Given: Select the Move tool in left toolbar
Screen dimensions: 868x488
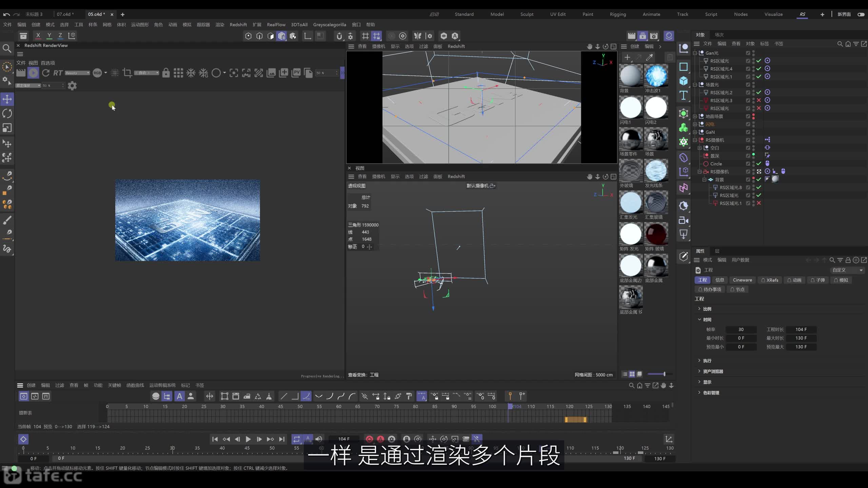Looking at the screenshot, I should point(7,99).
